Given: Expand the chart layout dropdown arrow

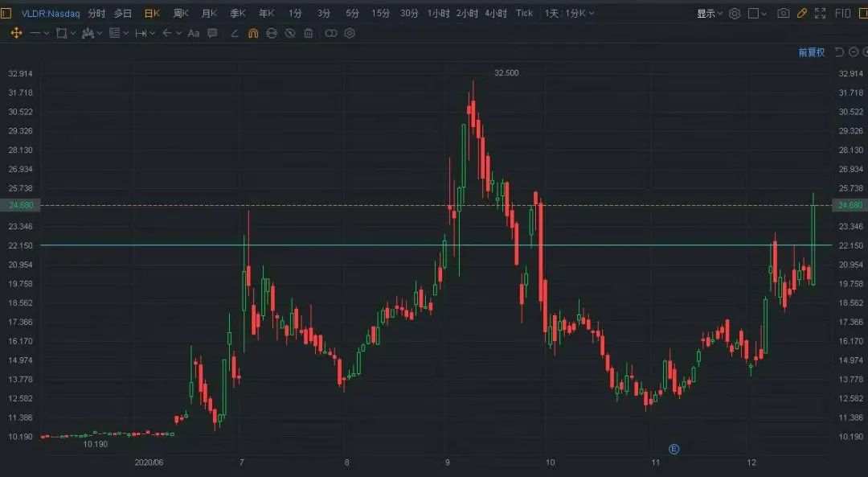Looking at the screenshot, I should coord(764,14).
